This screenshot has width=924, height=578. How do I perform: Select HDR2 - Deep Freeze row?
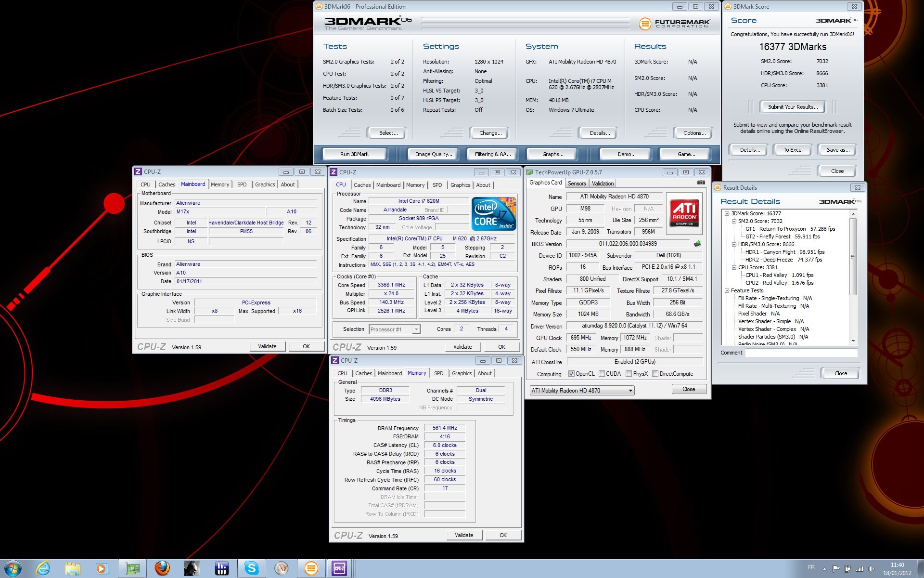pos(783,260)
